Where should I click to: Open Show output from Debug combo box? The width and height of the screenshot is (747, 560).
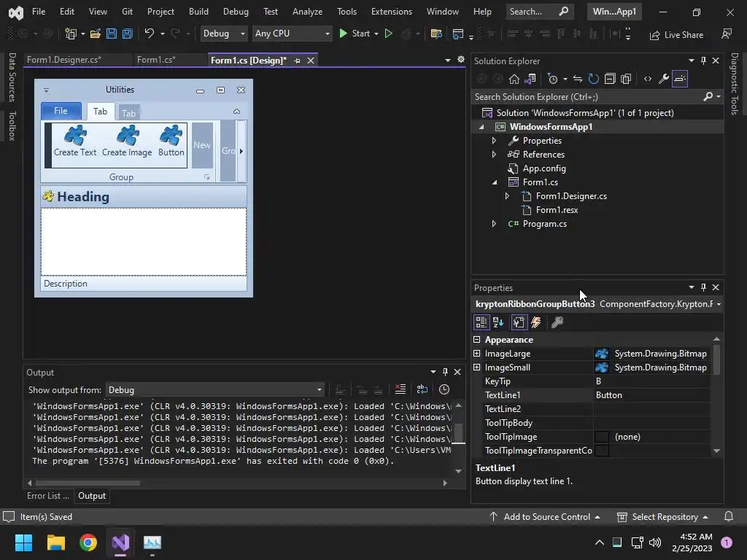(x=215, y=390)
